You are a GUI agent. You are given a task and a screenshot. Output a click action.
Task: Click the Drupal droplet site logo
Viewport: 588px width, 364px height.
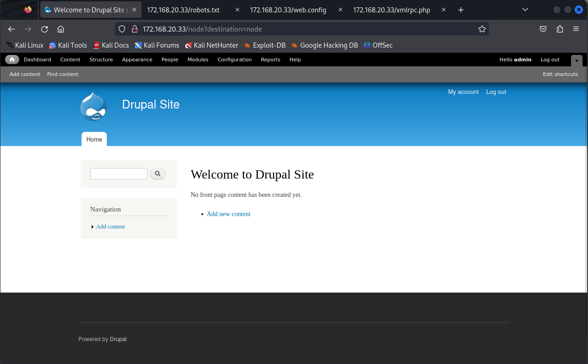click(93, 106)
